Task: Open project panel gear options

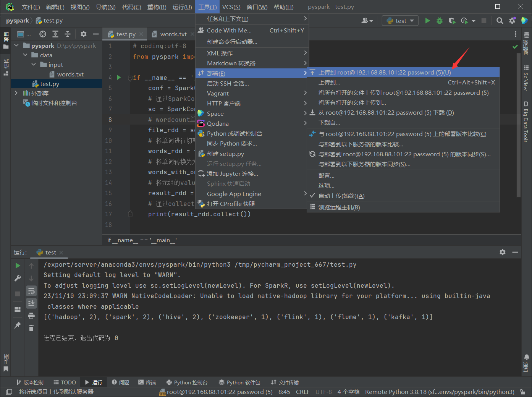Action: click(84, 34)
